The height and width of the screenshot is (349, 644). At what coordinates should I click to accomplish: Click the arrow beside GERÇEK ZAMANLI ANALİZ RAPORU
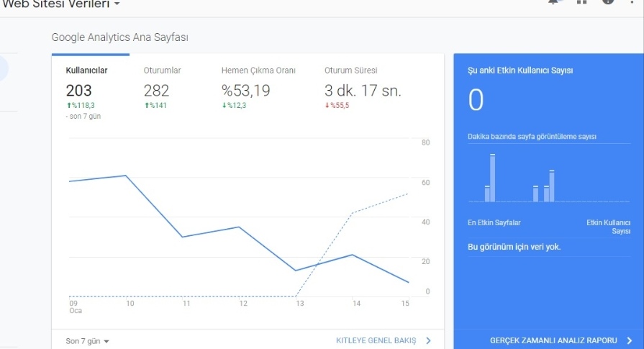630,340
